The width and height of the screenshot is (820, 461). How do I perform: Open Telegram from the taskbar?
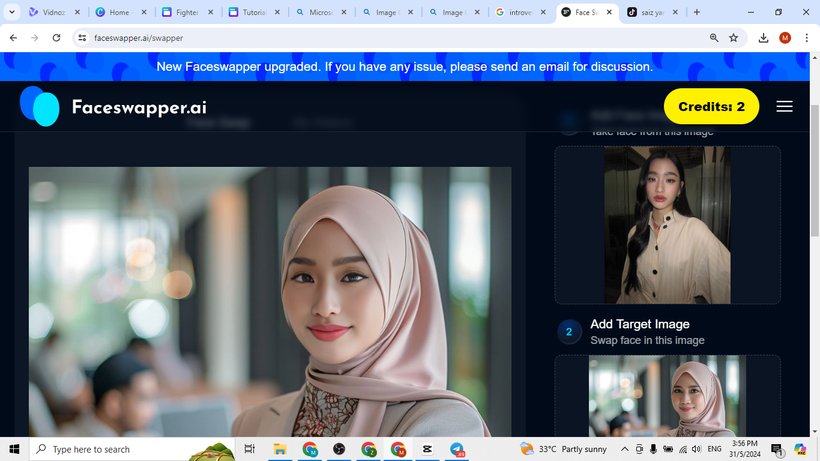(457, 449)
